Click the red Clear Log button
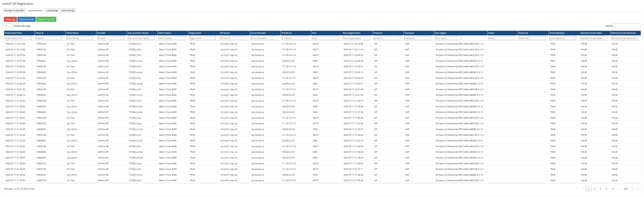The height and width of the screenshot is (197, 644). pos(10,19)
